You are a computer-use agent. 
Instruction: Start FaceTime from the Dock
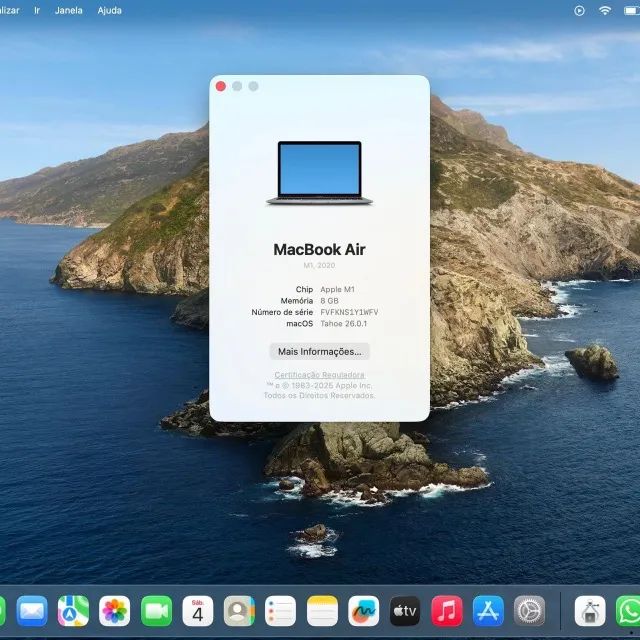pos(156,611)
